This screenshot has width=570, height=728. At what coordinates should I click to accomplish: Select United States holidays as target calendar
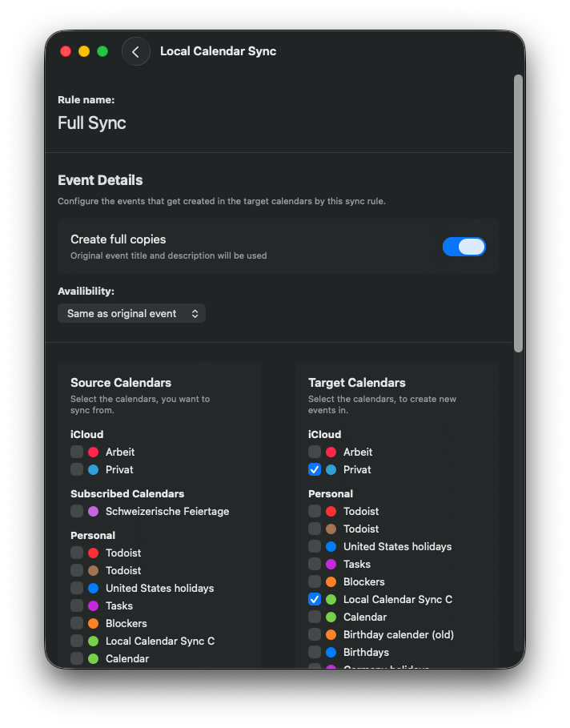click(x=314, y=546)
